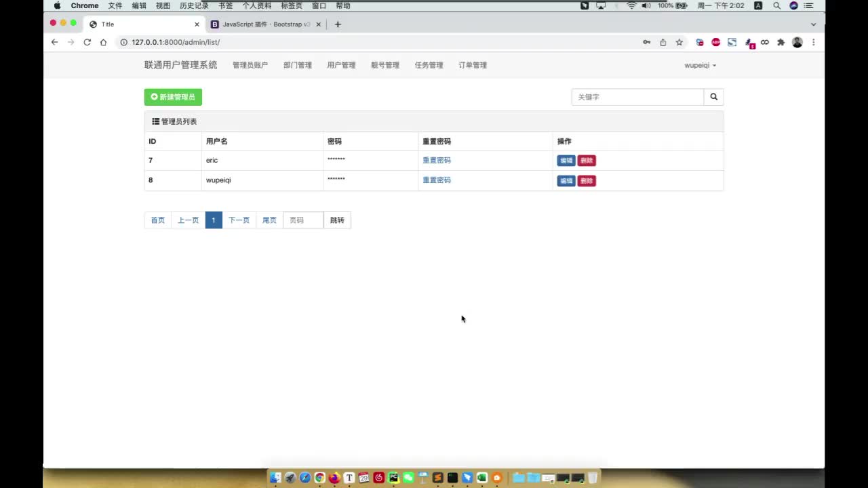Open a new browser tab
The height and width of the screenshot is (488, 868).
click(x=338, y=24)
